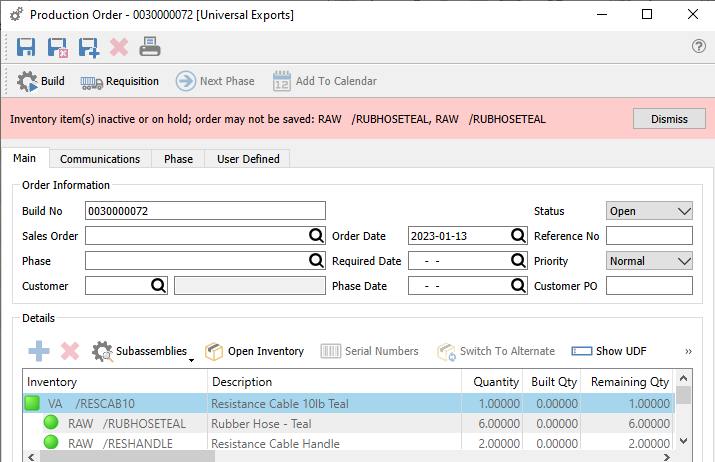
Task: Click the Print icon
Action: (150, 47)
